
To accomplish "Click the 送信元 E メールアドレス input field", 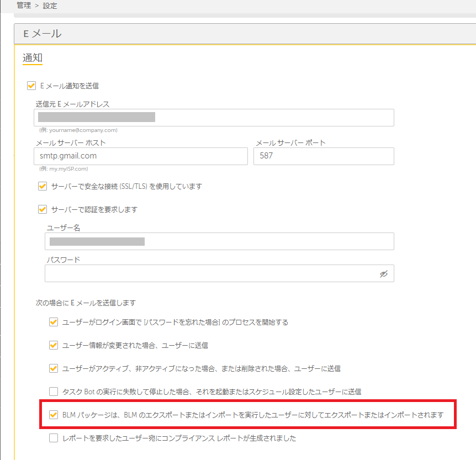I will (x=214, y=118).
